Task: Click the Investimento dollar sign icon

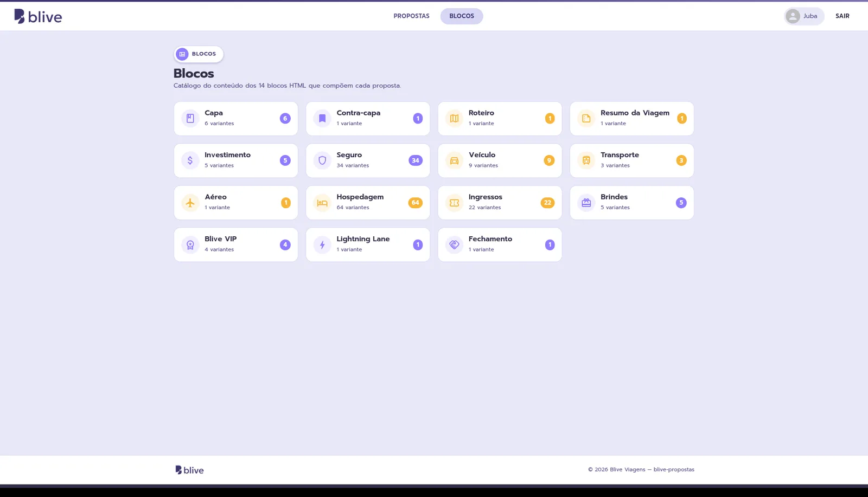Action: [190, 160]
